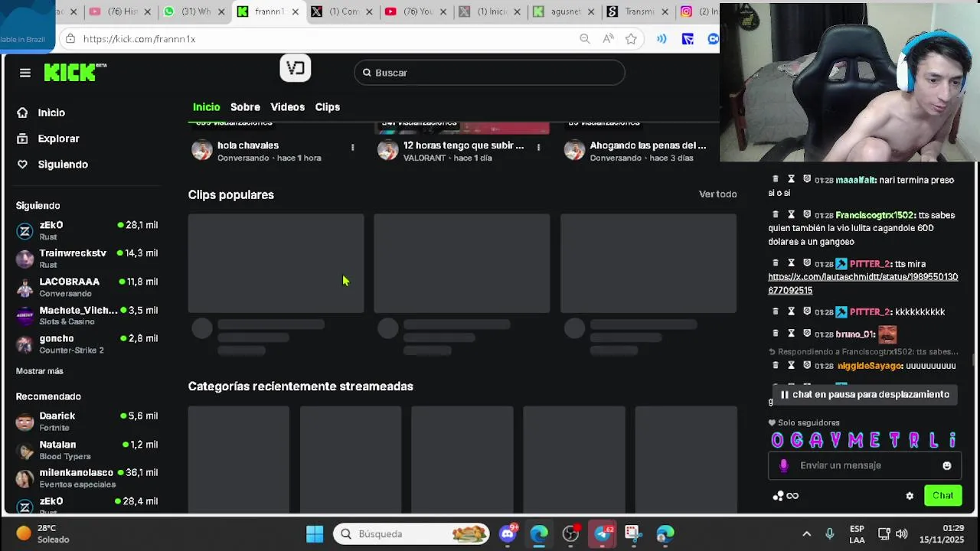Expand followed channels with Mostrar más
The image size is (980, 551).
tap(40, 371)
